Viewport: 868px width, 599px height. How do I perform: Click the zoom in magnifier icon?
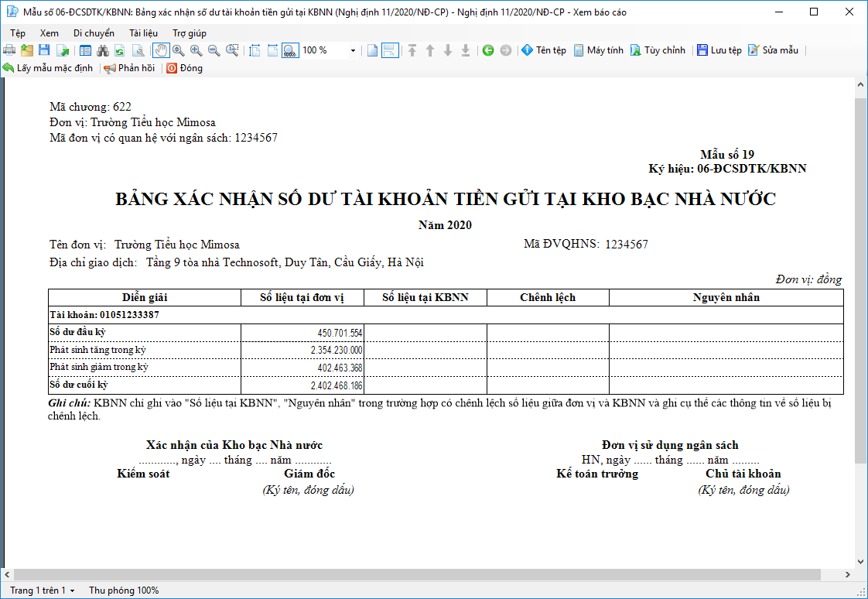coord(196,50)
